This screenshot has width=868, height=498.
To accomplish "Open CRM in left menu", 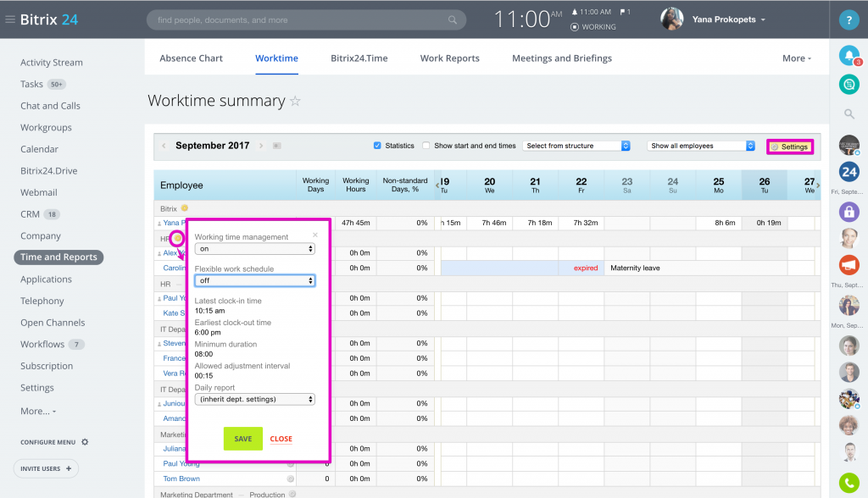I will [x=30, y=214].
